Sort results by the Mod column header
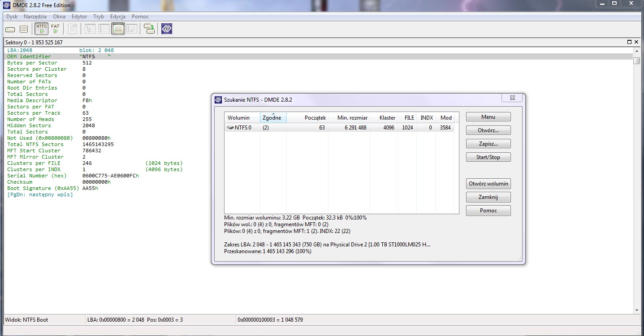The width and height of the screenshot is (644, 336). click(445, 118)
